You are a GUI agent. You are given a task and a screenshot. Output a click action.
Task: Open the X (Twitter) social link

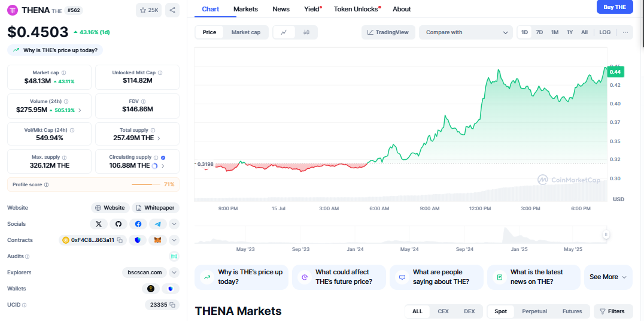[x=99, y=224]
